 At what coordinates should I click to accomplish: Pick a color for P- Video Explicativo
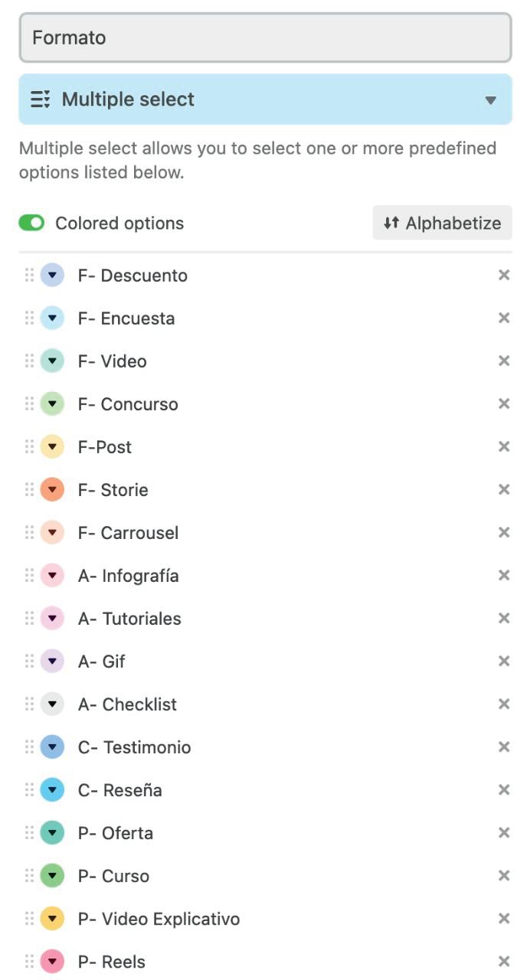click(x=52, y=919)
